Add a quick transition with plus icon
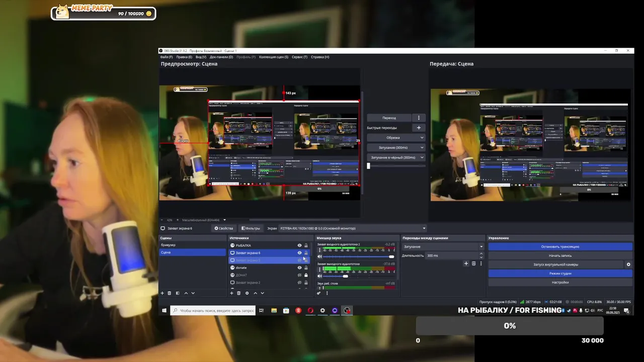Screen dimensions: 644x362 pyautogui.click(x=419, y=128)
